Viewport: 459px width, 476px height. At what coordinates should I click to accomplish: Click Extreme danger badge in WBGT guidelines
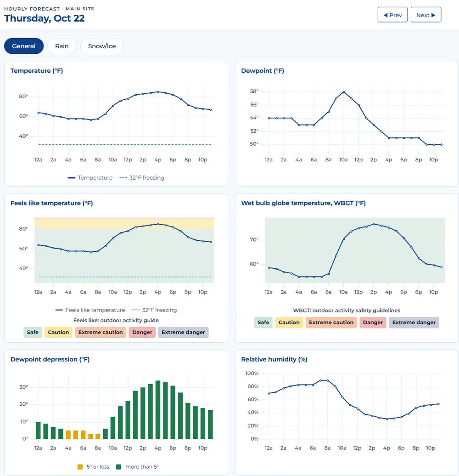click(414, 323)
